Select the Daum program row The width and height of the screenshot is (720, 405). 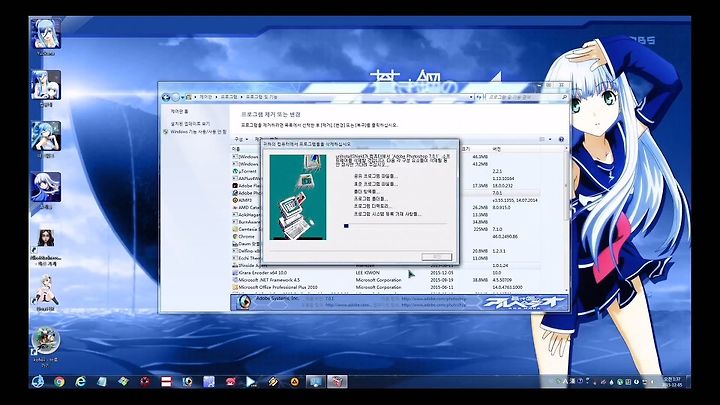click(x=246, y=244)
